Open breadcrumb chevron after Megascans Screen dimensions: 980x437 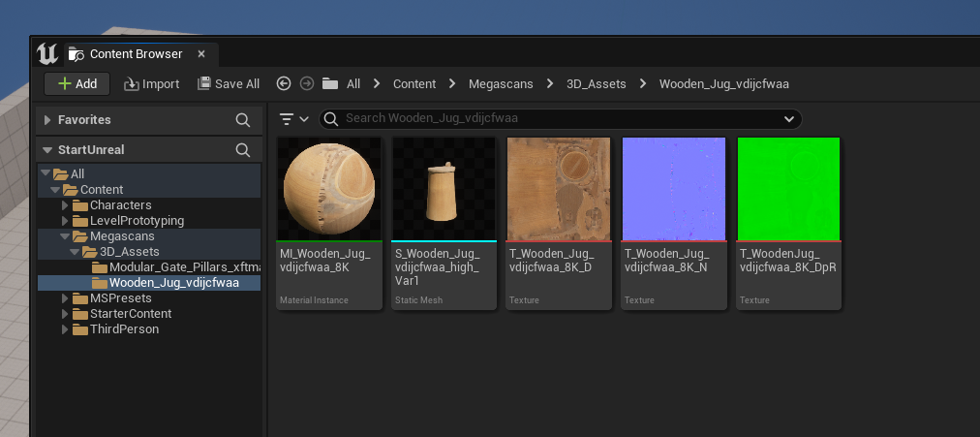point(550,83)
